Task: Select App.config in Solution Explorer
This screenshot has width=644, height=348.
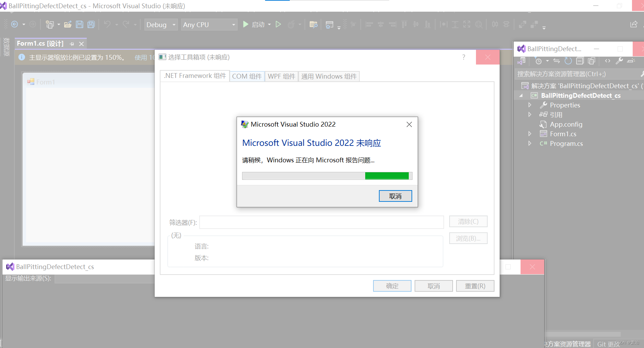Action: click(566, 124)
